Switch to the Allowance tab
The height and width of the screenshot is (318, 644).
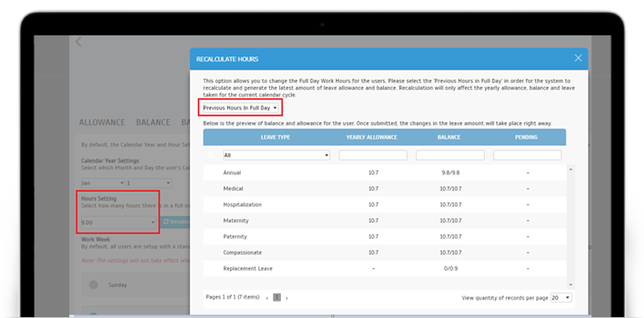[x=102, y=122]
